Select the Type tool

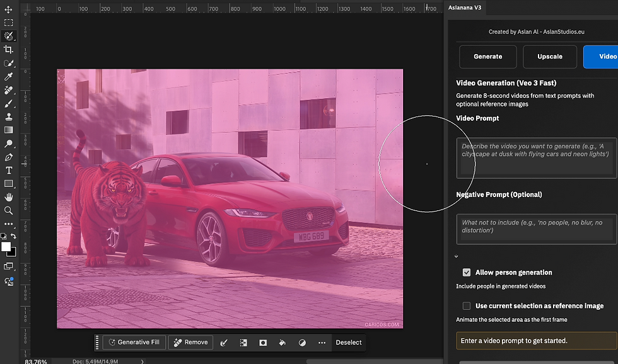[x=9, y=170]
